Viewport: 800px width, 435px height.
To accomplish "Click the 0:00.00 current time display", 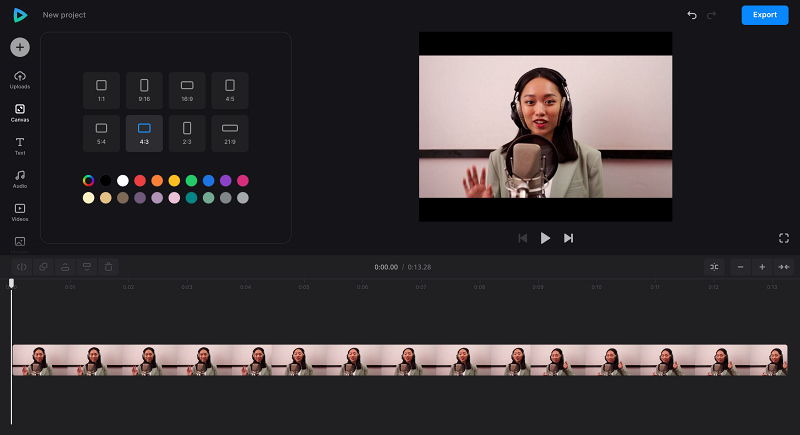I will coord(386,267).
